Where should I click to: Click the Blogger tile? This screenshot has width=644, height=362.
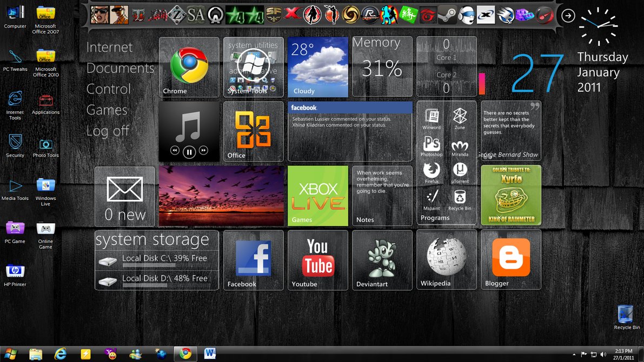(510, 260)
